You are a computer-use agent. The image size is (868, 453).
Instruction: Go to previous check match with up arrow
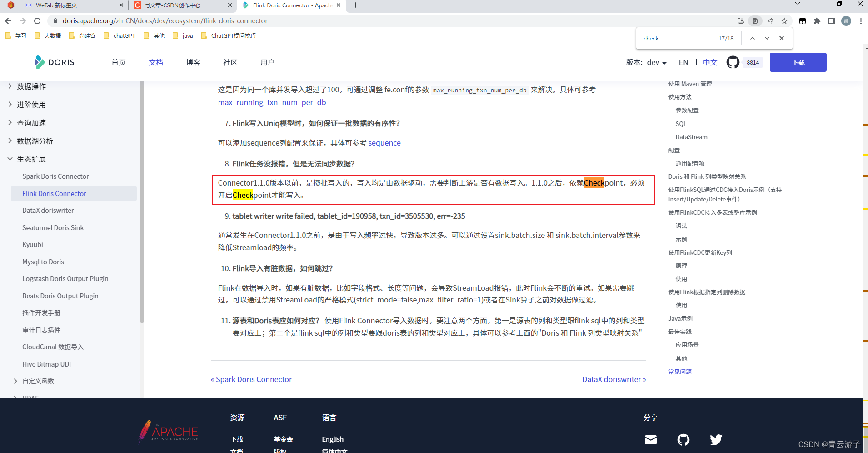(x=753, y=38)
